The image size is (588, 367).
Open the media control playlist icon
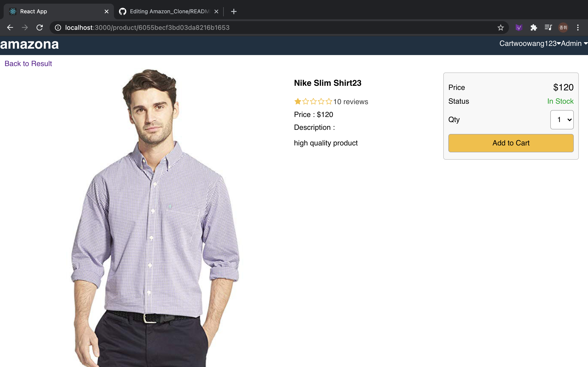548,28
